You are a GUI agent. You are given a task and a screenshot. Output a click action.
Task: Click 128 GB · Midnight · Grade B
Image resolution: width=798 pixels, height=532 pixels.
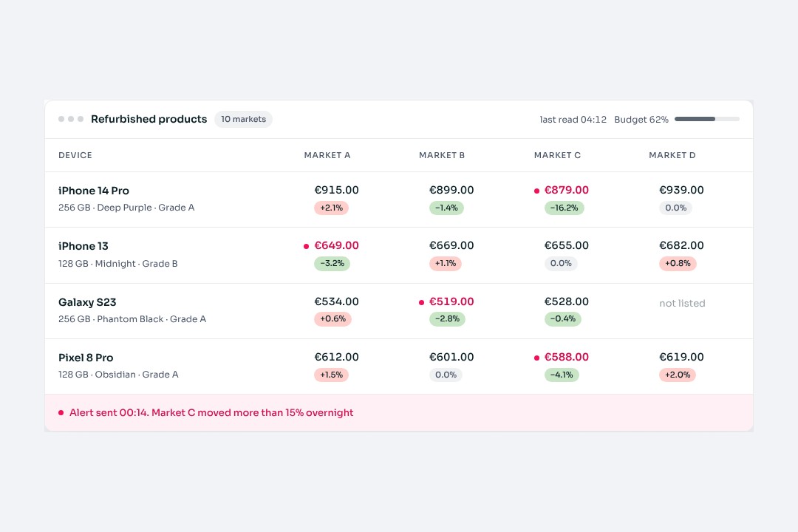118,264
